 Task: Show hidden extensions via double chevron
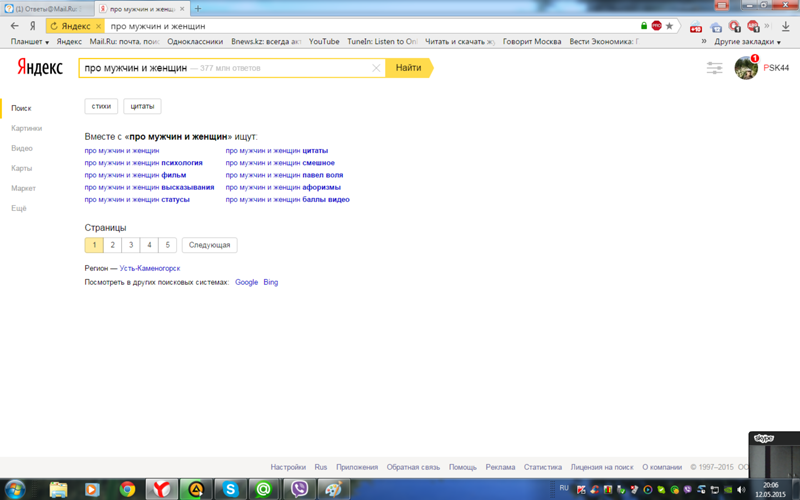pos(767,26)
